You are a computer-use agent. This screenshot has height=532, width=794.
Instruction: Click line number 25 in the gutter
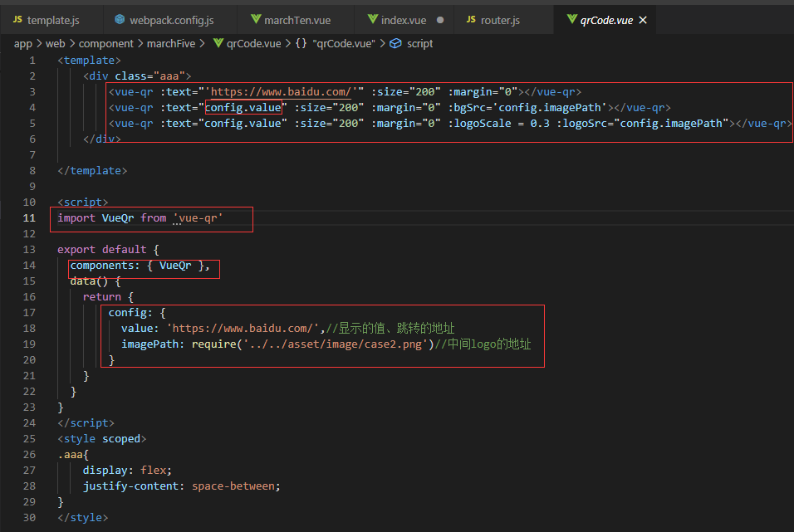click(29, 439)
